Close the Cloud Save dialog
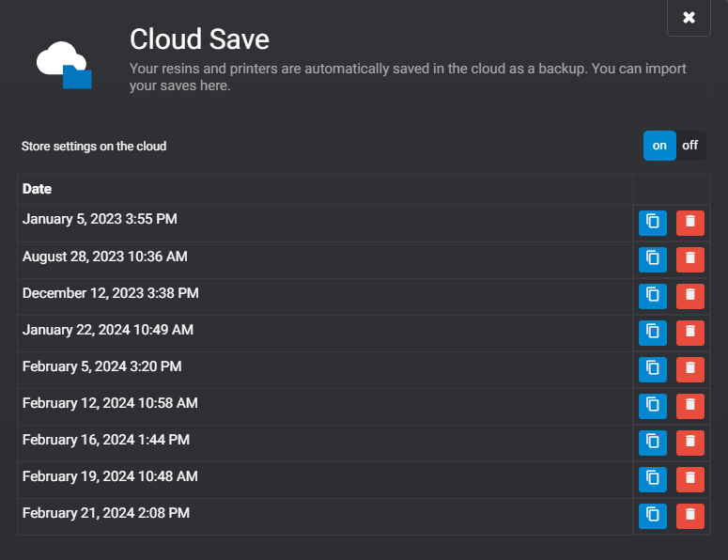 pos(689,18)
